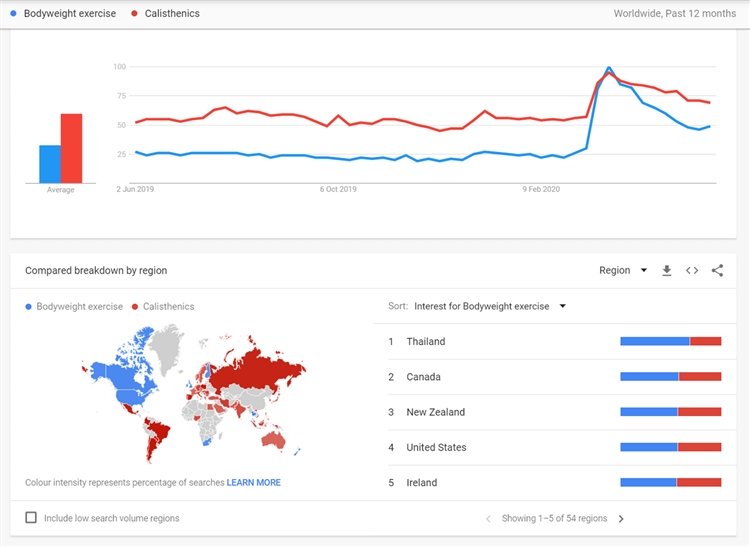Click the embed code icon
Viewport: 750px width, 547px height.
click(692, 270)
